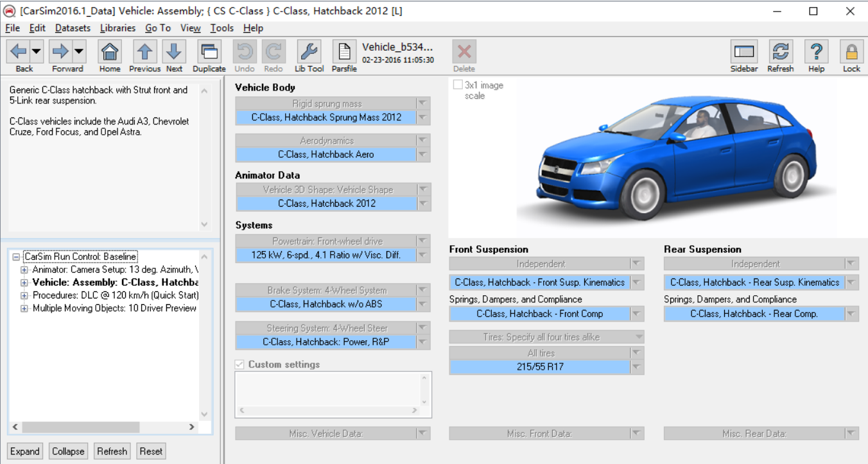Click the Refresh button under the tree

point(112,451)
